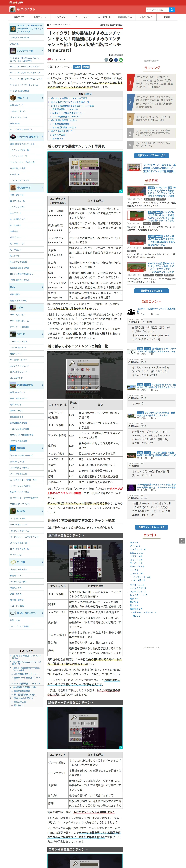Select the Java版 platform tag under the title

(x=77, y=67)
